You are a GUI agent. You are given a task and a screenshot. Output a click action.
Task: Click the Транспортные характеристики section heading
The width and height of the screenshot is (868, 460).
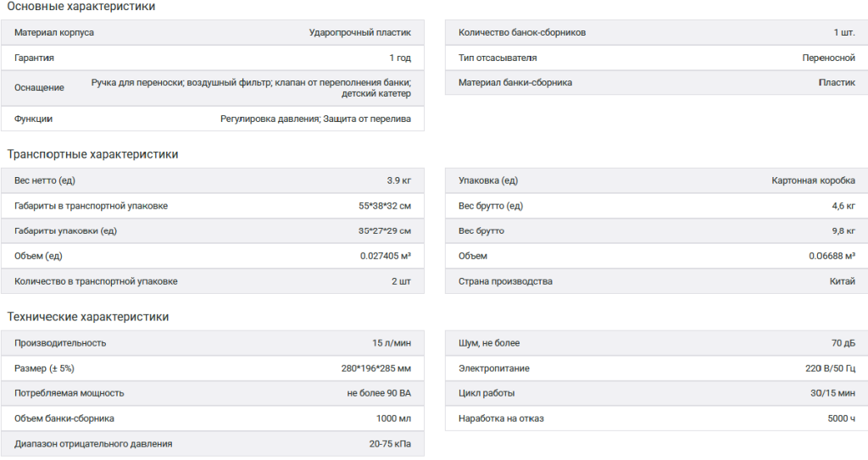coord(92,154)
